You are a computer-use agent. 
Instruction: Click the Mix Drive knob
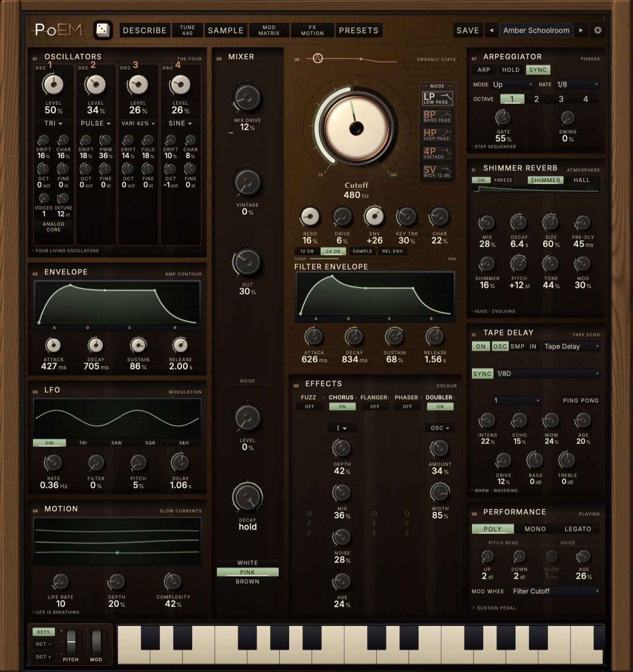pyautogui.click(x=247, y=98)
